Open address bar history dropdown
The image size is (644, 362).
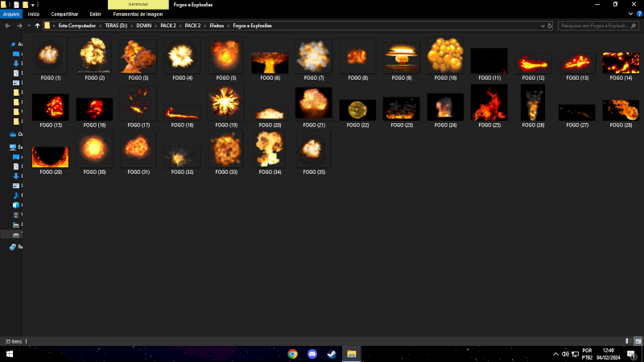pos(543,26)
